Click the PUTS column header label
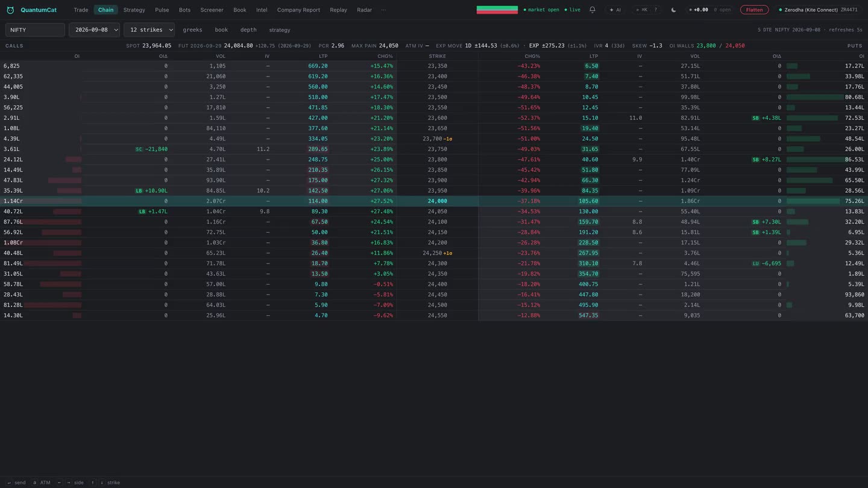Image resolution: width=868 pixels, height=488 pixels. pyautogui.click(x=855, y=46)
